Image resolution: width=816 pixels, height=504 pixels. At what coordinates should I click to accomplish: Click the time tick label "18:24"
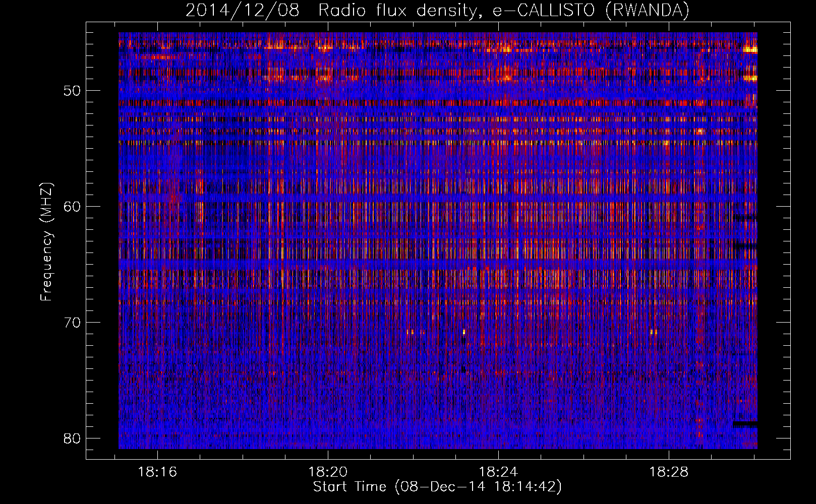[498, 472]
